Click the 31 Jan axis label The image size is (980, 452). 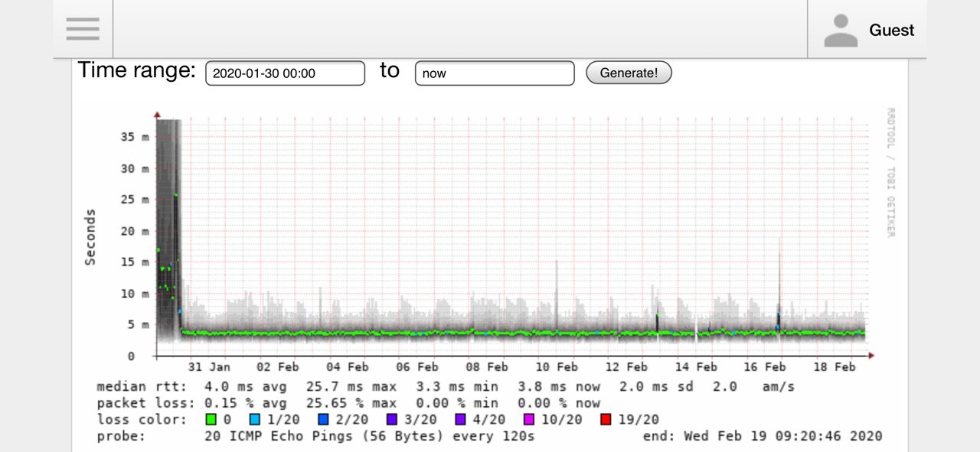(x=209, y=367)
